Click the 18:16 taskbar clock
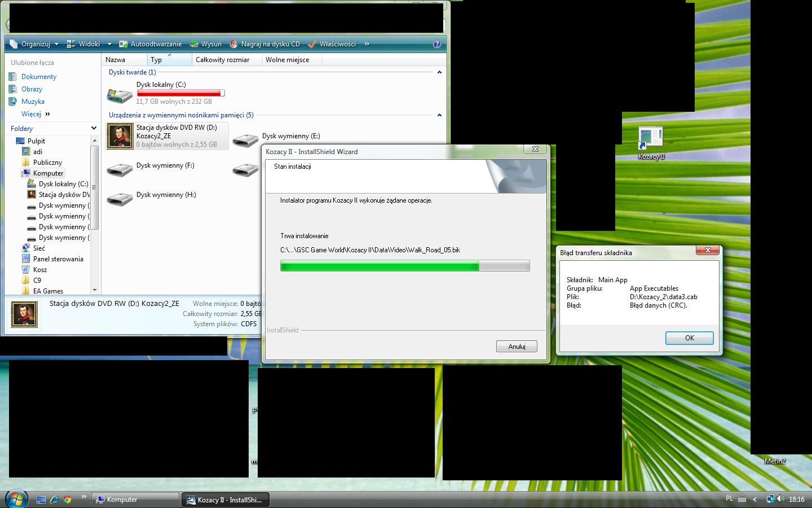Screen dimensions: 812x508 797,499
